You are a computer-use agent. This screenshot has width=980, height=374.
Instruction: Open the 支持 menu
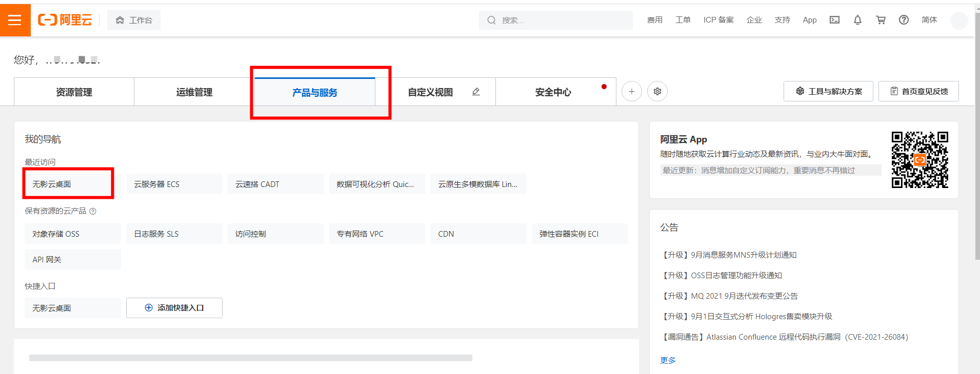(783, 20)
